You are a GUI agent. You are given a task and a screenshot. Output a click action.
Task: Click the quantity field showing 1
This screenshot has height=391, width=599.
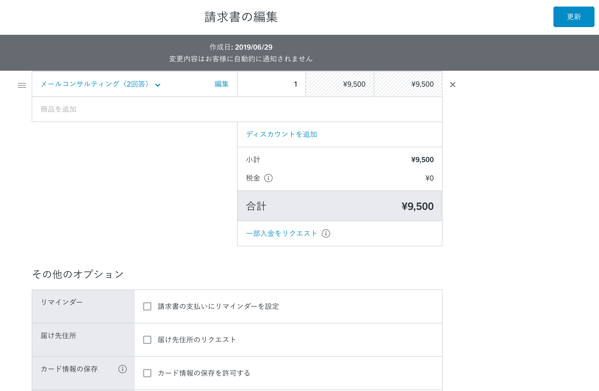(271, 84)
